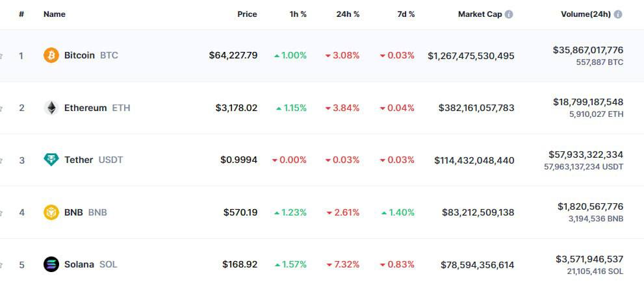Click the Tether logo icon
644x287 pixels.
click(x=51, y=160)
